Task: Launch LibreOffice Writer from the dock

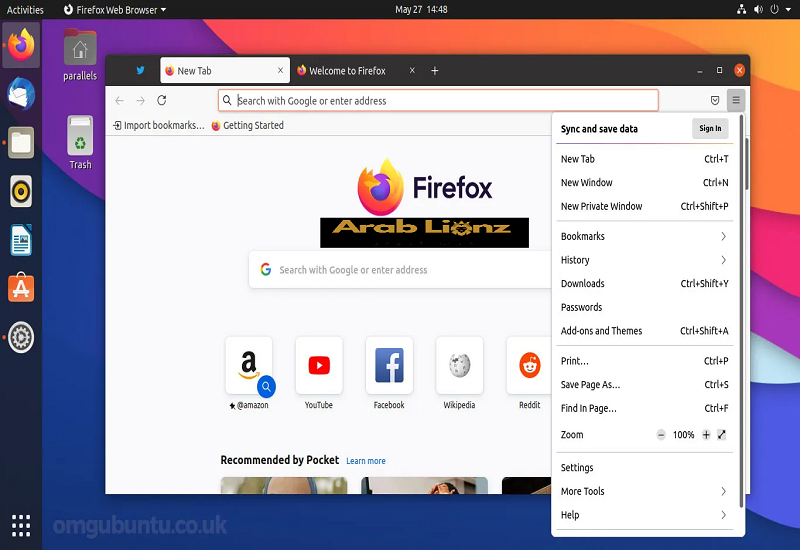Action: [x=21, y=240]
